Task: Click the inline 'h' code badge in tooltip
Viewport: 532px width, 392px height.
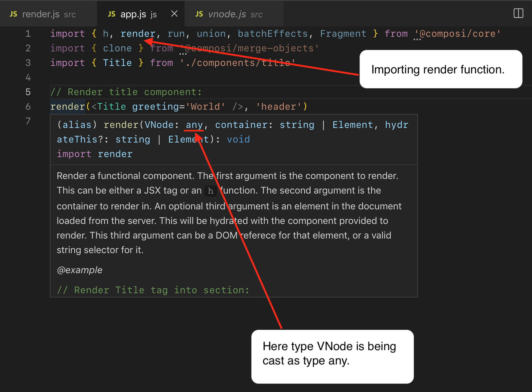Action: click(210, 191)
